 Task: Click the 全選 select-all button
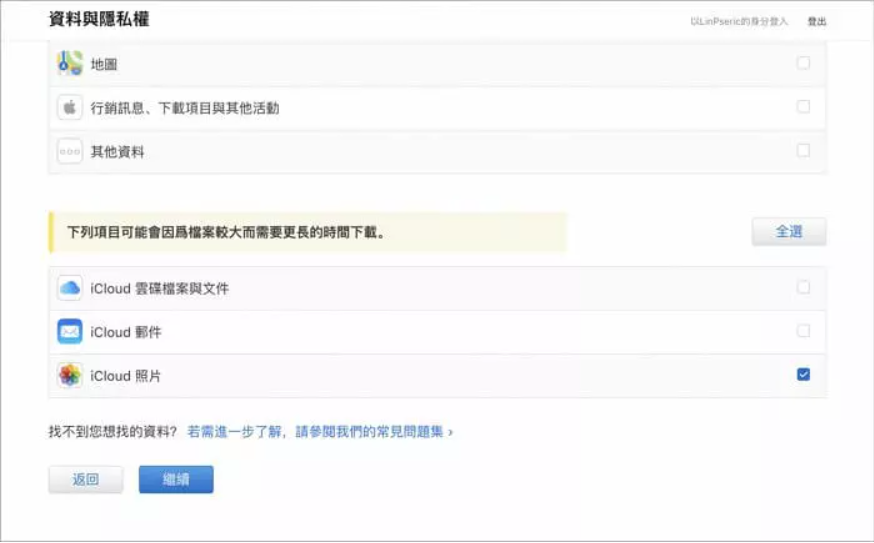[789, 231]
